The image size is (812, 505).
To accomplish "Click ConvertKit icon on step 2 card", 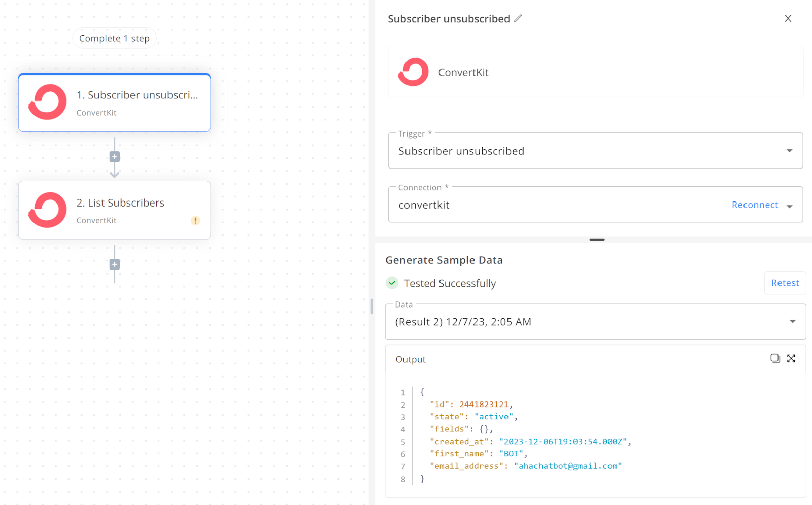I will tap(48, 210).
